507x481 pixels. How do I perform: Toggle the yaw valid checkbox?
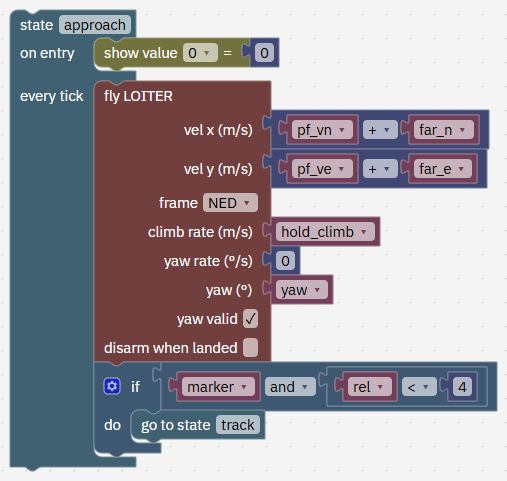tap(250, 319)
